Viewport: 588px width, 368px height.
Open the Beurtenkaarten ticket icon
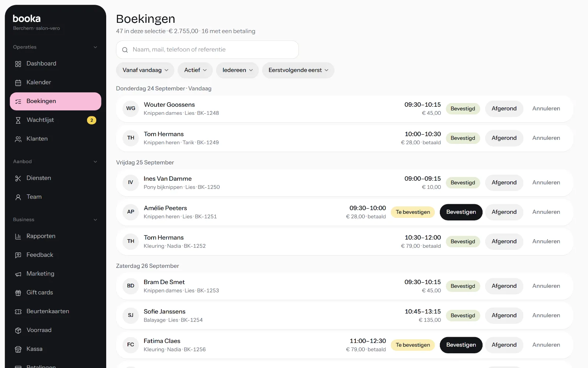click(x=18, y=311)
